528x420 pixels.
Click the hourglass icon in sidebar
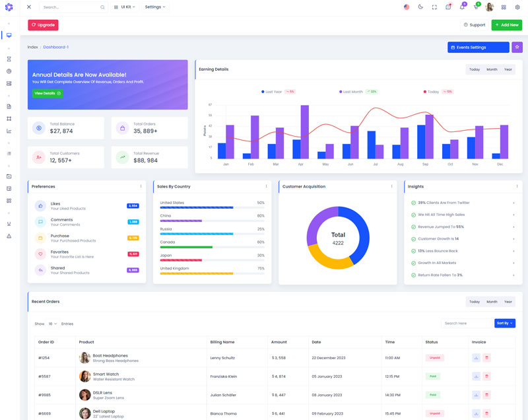click(9, 59)
